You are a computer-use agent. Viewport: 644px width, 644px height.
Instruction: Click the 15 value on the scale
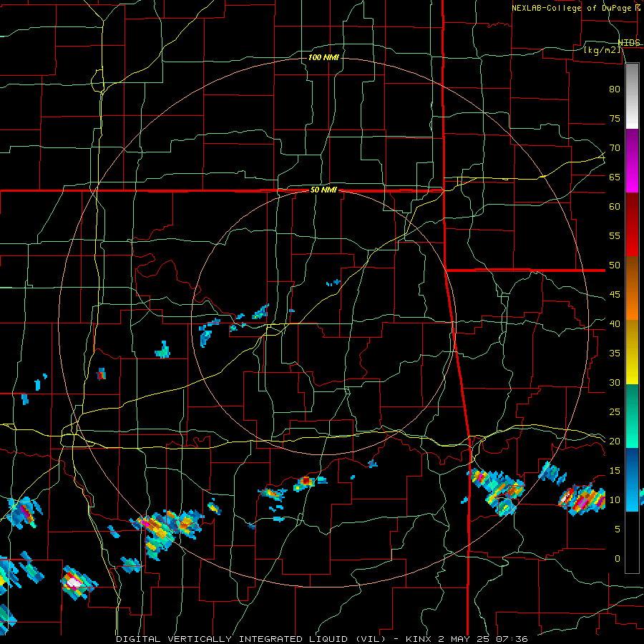point(615,470)
